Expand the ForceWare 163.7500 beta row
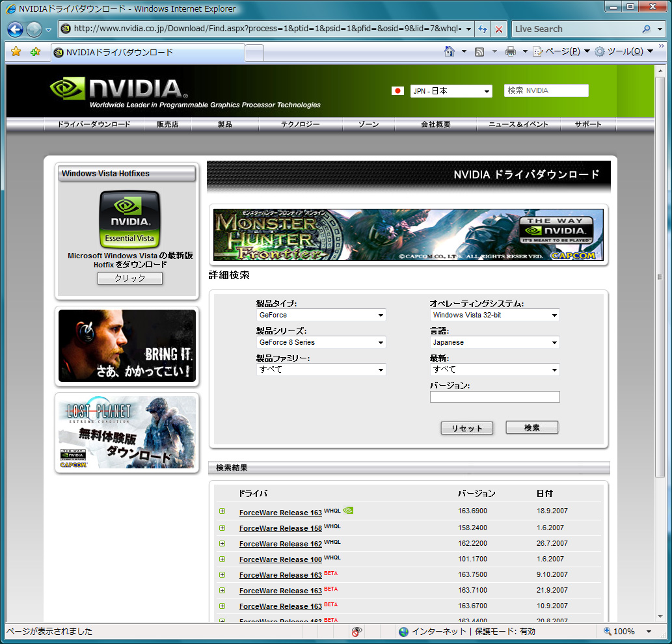This screenshot has height=644, width=672. pyautogui.click(x=222, y=574)
